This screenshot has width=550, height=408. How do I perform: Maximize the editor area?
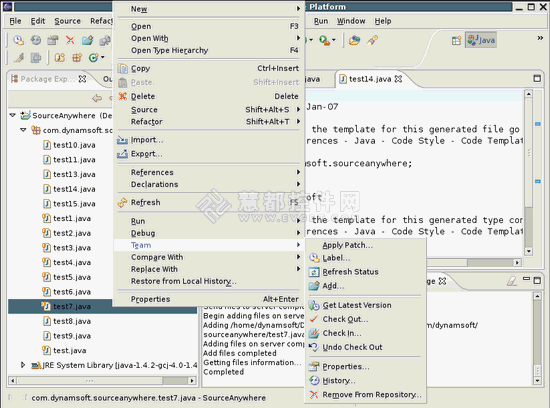point(537,78)
